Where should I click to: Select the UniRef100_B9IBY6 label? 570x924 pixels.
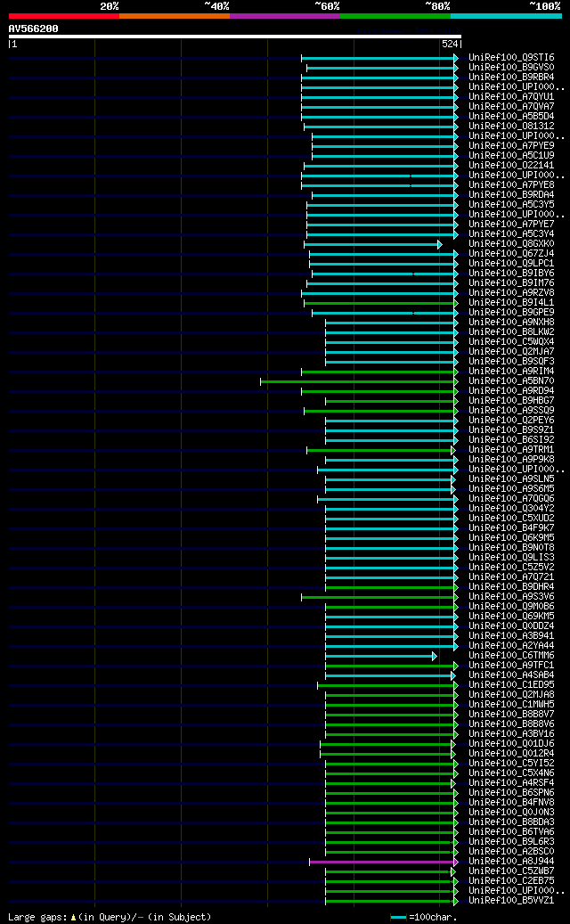coord(511,274)
